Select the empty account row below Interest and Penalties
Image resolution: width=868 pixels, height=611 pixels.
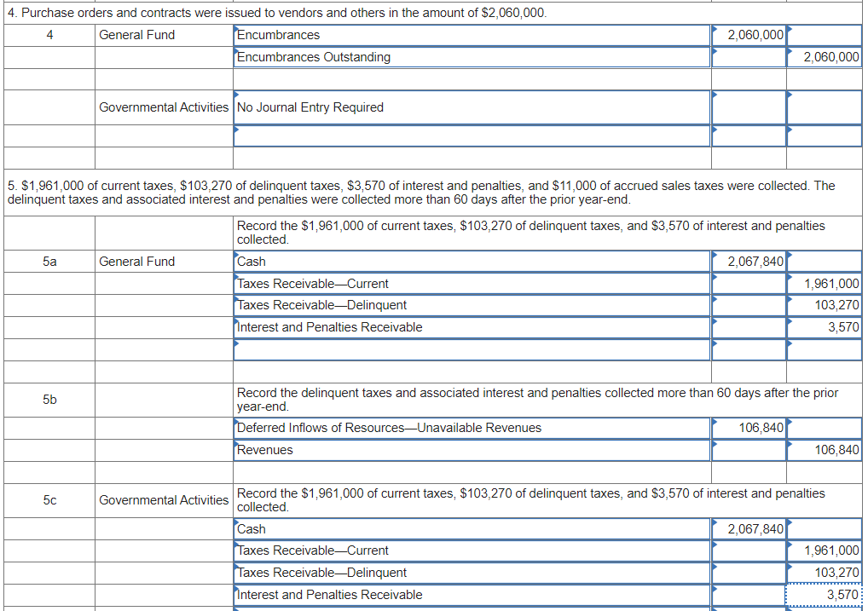point(469,348)
